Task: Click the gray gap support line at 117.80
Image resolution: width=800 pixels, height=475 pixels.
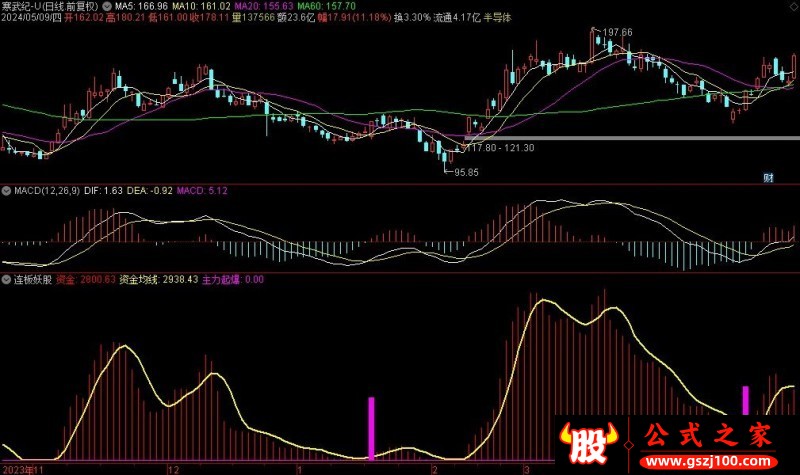Action: pyautogui.click(x=632, y=138)
